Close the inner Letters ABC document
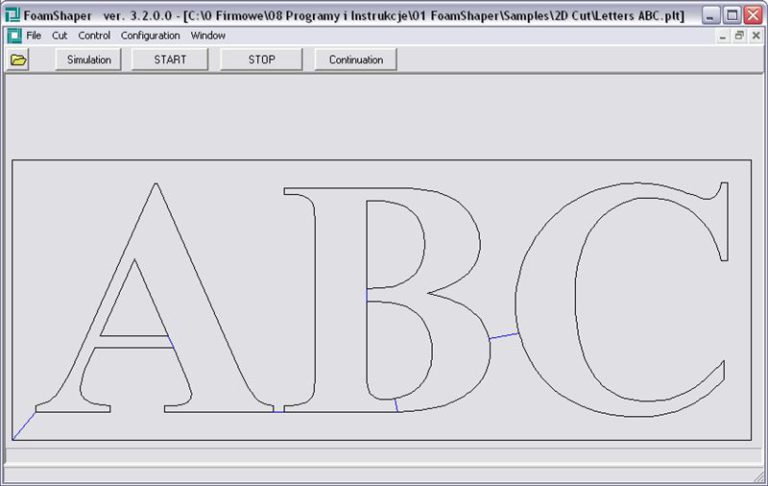Viewport: 768px width, 486px height. click(x=755, y=36)
